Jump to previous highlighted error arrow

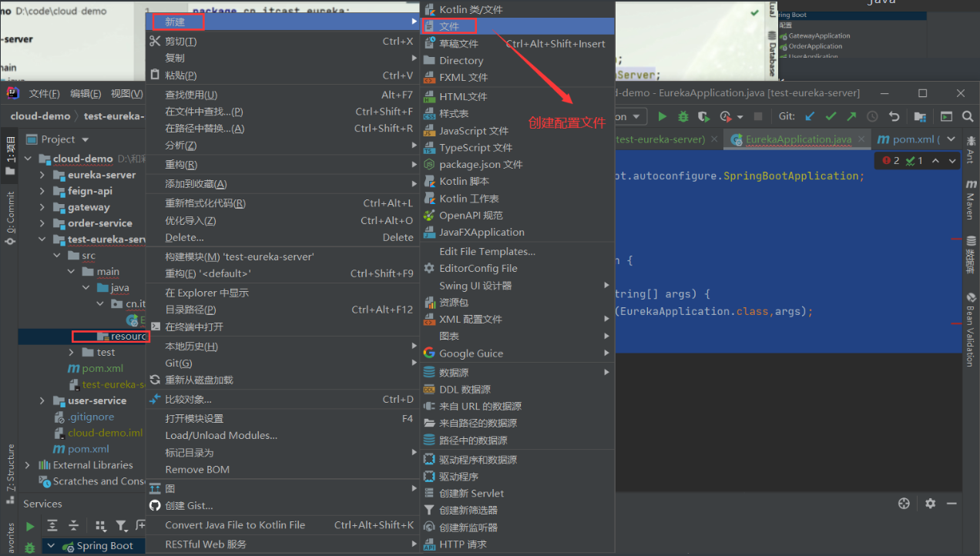pyautogui.click(x=935, y=161)
